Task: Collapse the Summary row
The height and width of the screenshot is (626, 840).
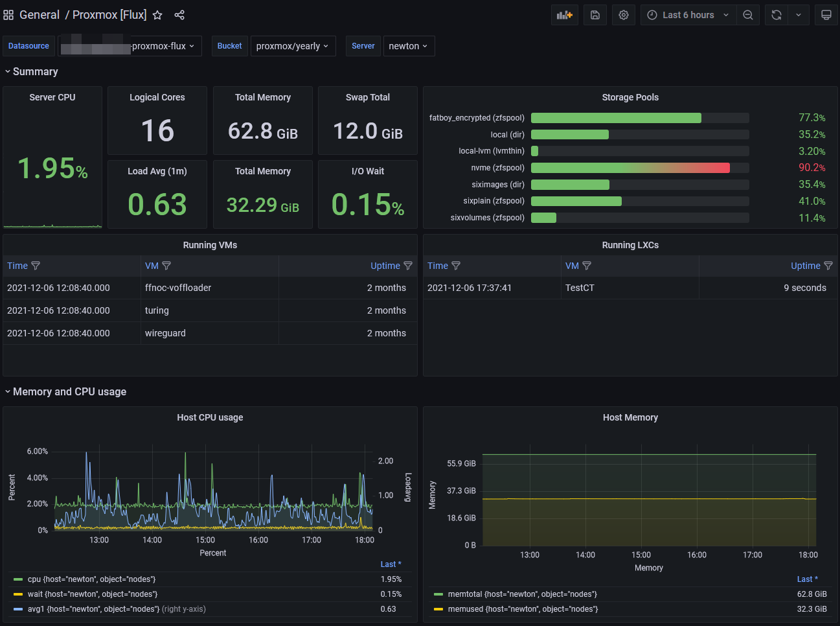Action: [x=35, y=71]
